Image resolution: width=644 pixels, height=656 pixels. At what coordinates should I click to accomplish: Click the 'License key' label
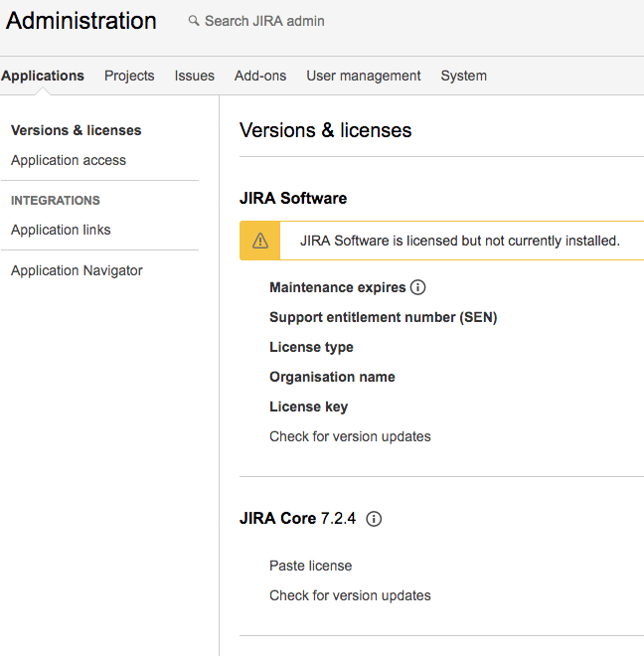point(309,407)
